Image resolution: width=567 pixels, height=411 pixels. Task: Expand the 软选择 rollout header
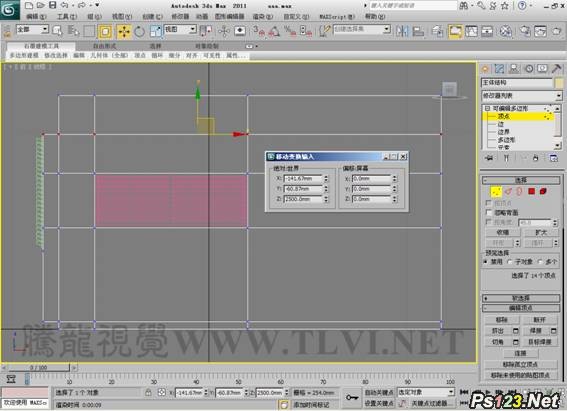pyautogui.click(x=521, y=298)
